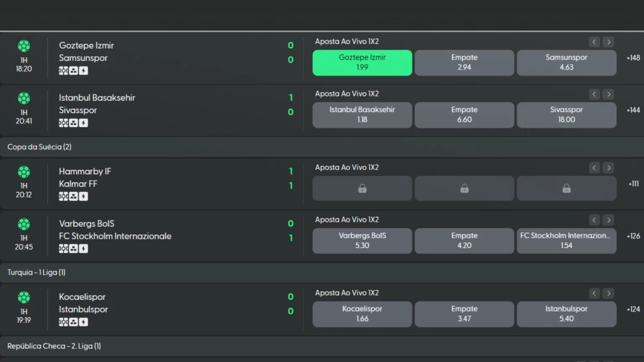
Task: Next market arrow for Kocaelispor match
Action: pyautogui.click(x=608, y=293)
